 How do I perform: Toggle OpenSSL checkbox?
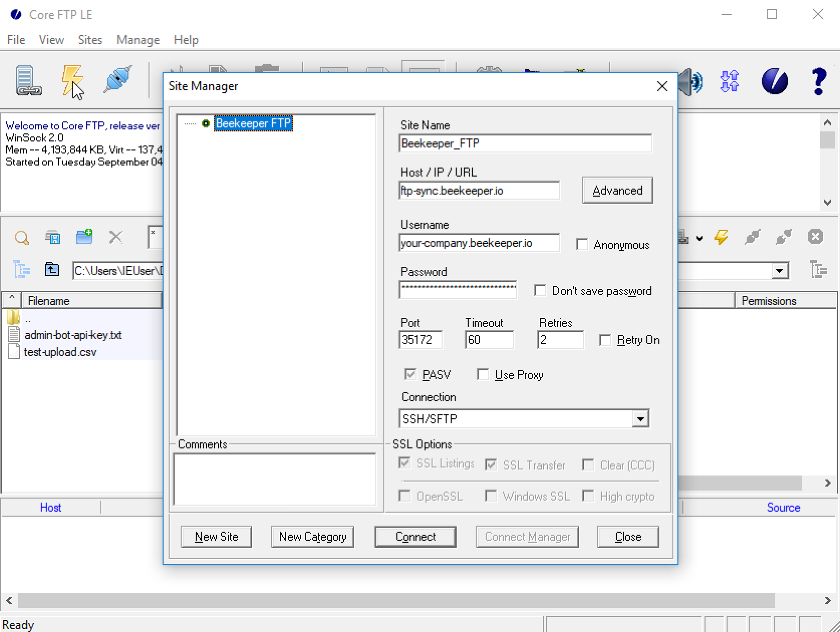pyautogui.click(x=404, y=496)
